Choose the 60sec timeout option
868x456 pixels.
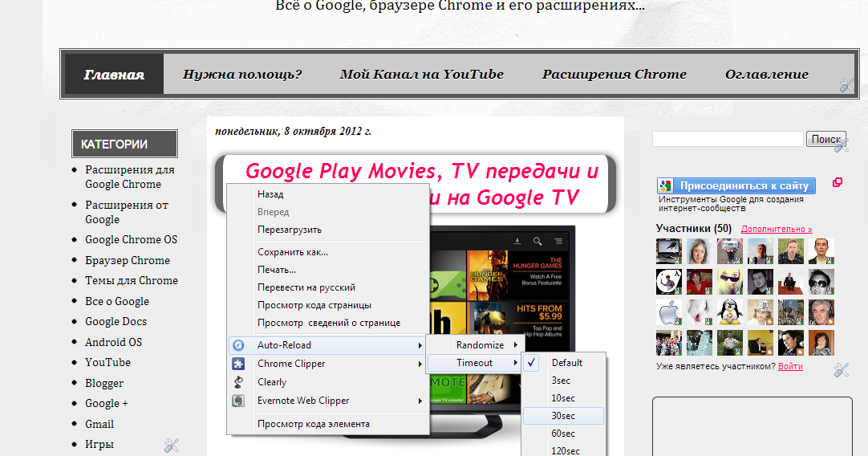pos(563,434)
